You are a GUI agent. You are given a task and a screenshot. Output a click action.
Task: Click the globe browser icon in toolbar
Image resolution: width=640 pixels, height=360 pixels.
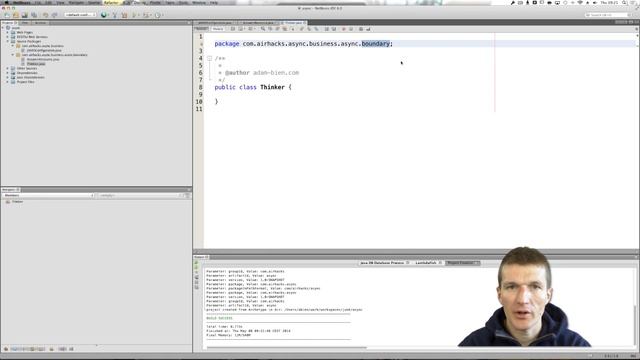pos(104,15)
